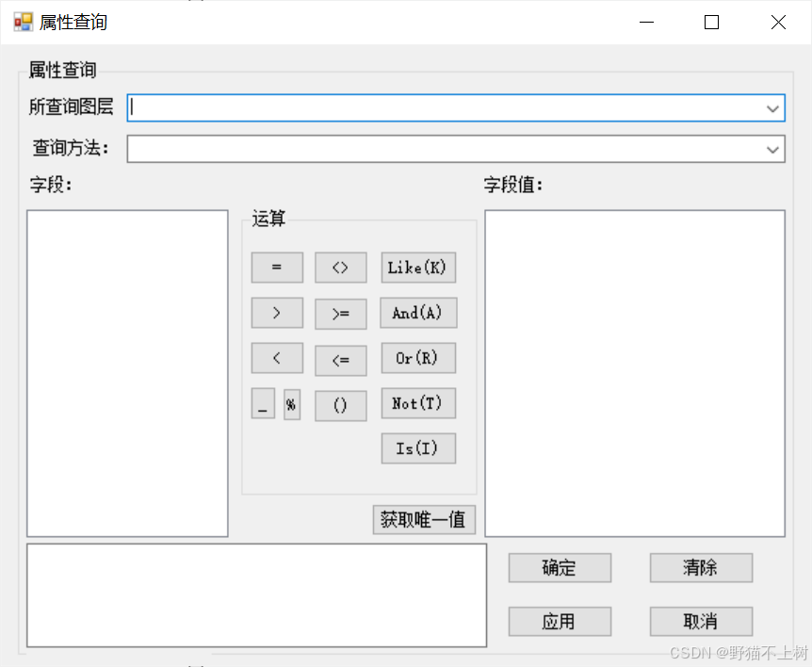Select the Like(K) operator
Image resolution: width=812 pixels, height=667 pixels.
[417, 268]
